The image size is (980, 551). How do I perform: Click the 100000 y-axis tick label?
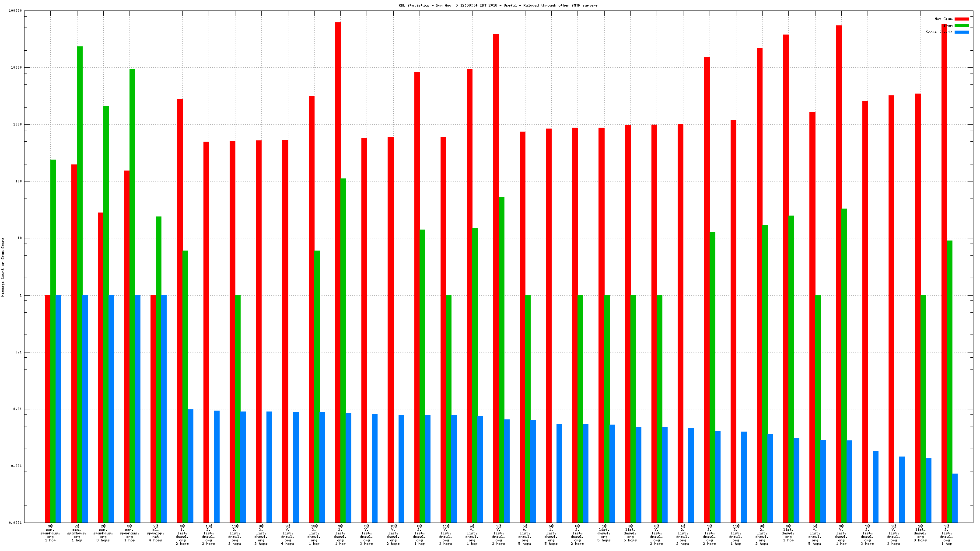[15, 11]
